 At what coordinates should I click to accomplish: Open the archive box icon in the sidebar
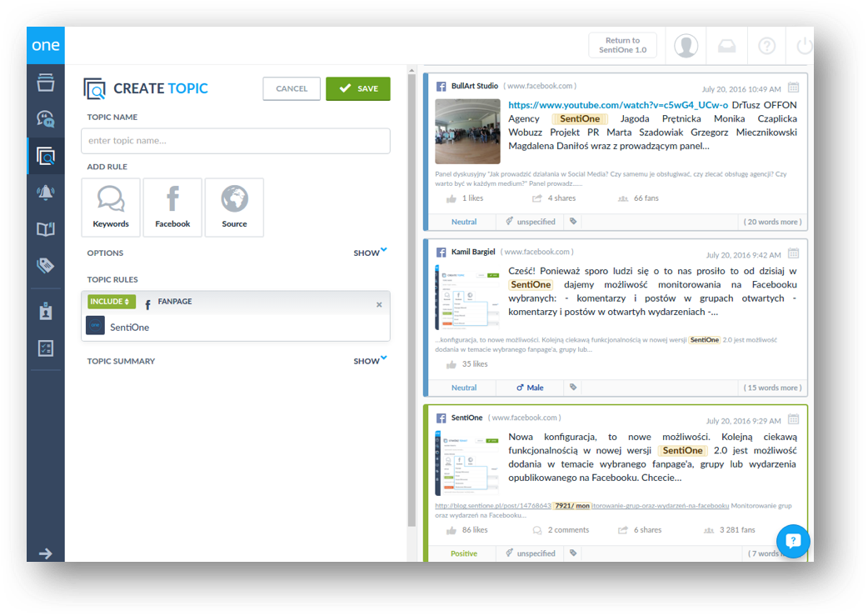(x=45, y=83)
